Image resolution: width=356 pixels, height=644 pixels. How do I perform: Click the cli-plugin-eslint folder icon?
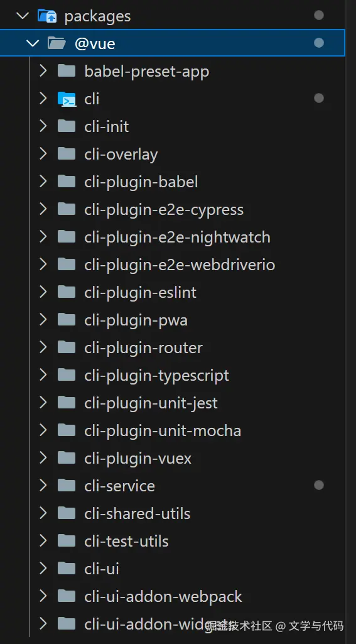67,292
